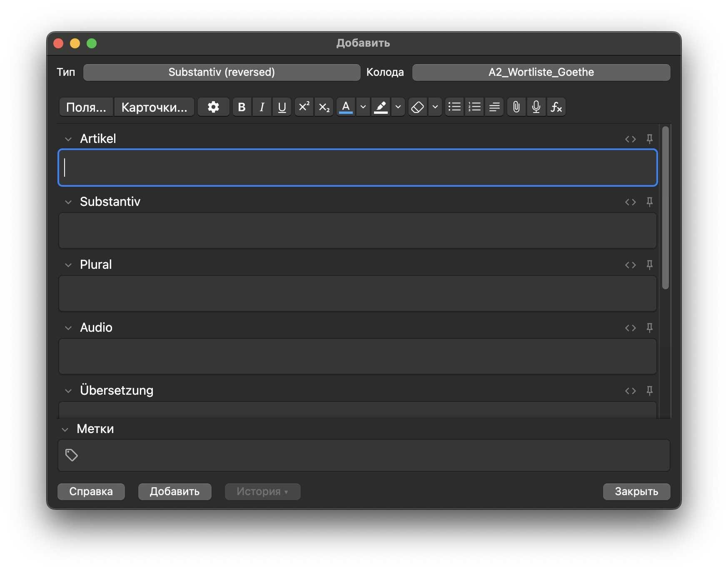The width and height of the screenshot is (728, 571).
Task: Pin the Übersetzung field
Action: point(650,391)
